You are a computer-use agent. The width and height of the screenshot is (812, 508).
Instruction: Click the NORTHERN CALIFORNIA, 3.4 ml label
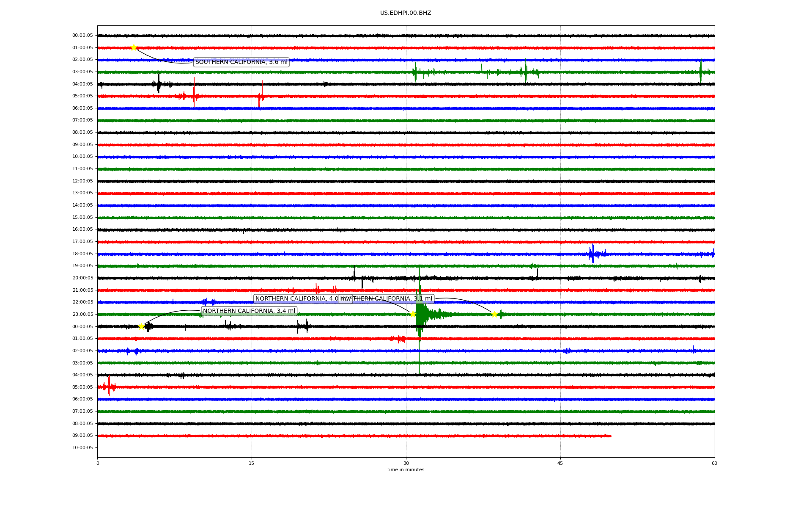point(249,311)
